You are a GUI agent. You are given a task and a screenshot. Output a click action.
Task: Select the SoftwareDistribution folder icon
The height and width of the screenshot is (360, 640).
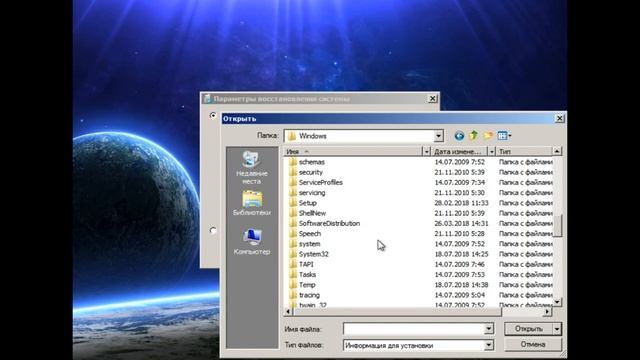pyautogui.click(x=292, y=223)
